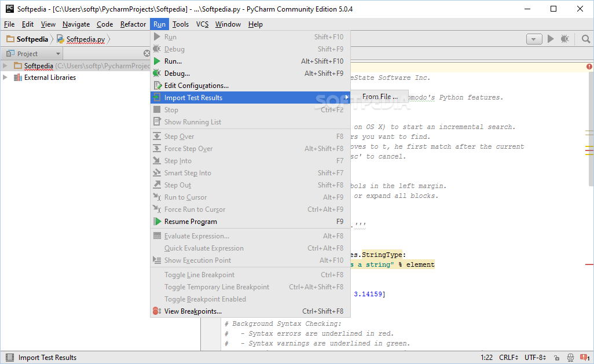Click Quick Evaluate Expression entry
The width and height of the screenshot is (594, 364).
250,248
